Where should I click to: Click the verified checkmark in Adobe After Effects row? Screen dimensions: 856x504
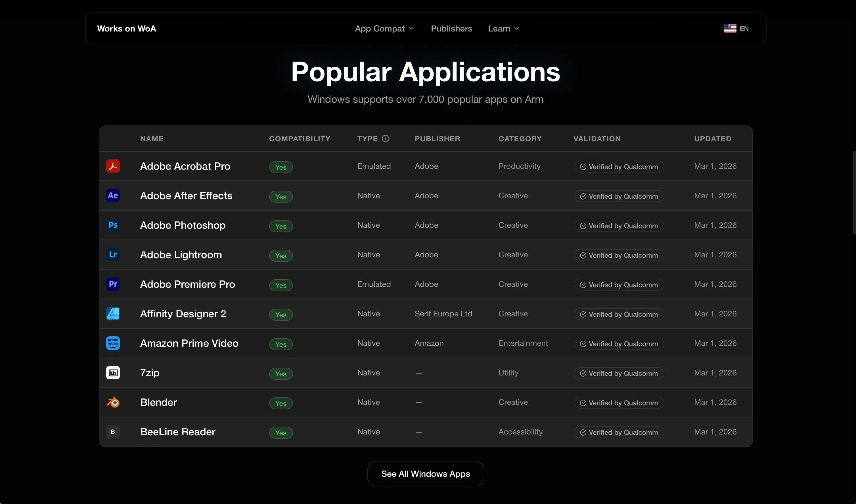pos(583,196)
